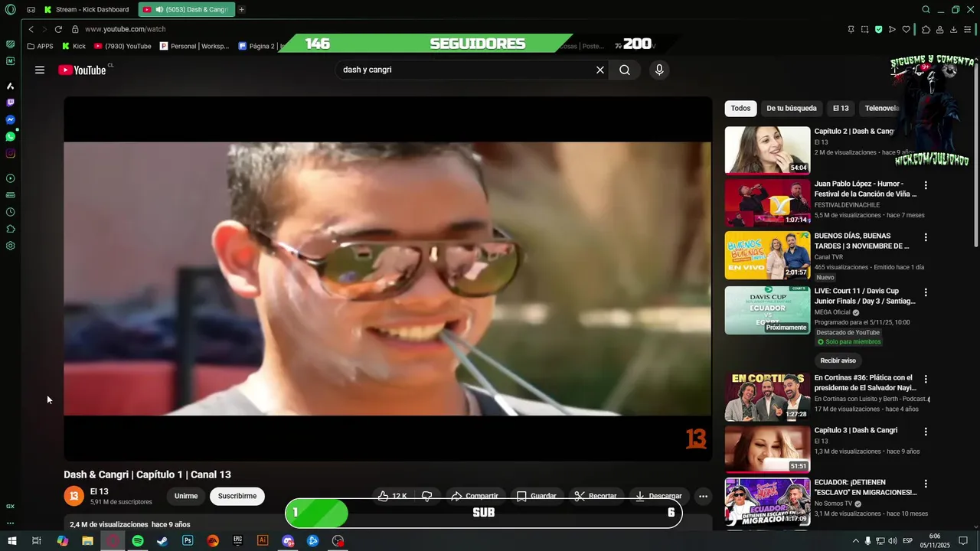Clear the YouTube search text with X
Viewport: 980px width, 551px height.
[x=600, y=70]
